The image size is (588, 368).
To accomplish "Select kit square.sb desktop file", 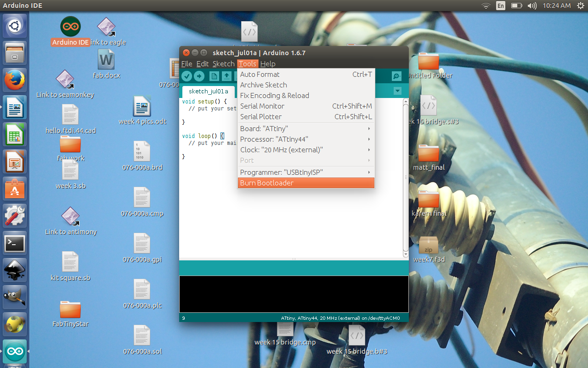I will click(x=70, y=266).
